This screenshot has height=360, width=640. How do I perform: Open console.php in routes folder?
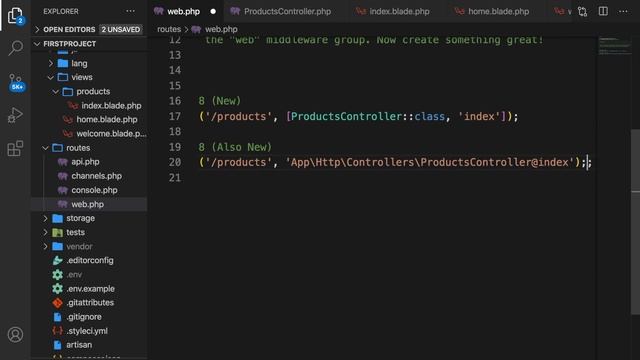tap(94, 190)
